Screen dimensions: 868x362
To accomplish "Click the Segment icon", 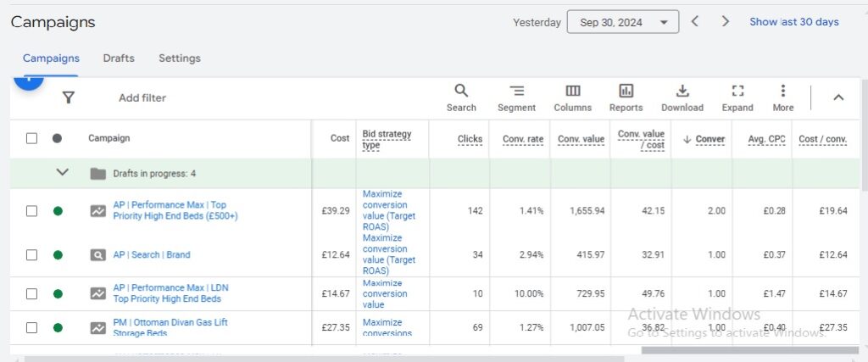I will pyautogui.click(x=516, y=97).
